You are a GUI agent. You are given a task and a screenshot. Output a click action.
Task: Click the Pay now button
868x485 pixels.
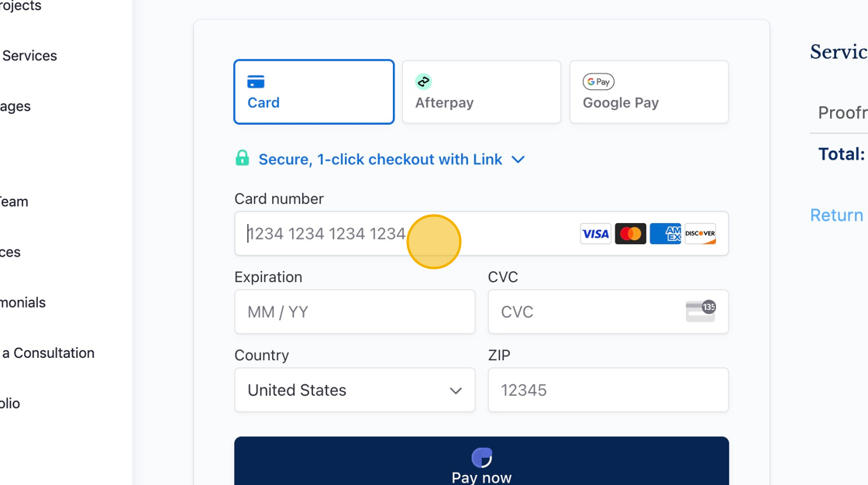(x=481, y=461)
